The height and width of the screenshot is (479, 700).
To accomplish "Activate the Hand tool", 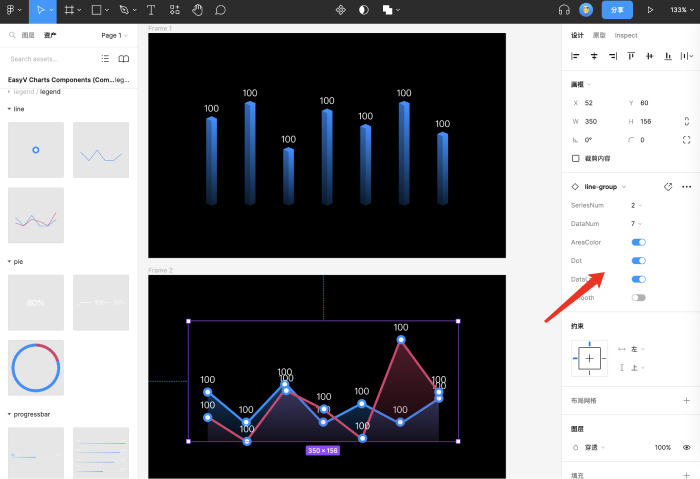I will tap(198, 10).
